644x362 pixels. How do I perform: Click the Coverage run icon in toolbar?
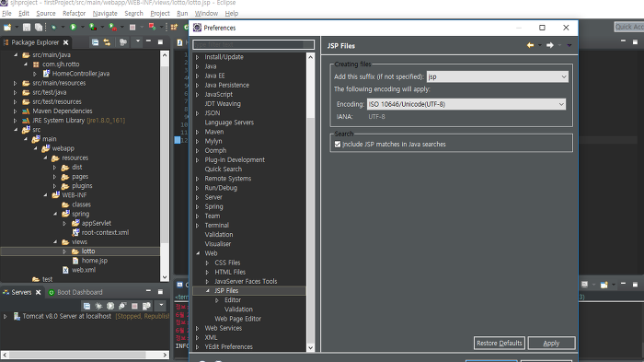point(93,27)
